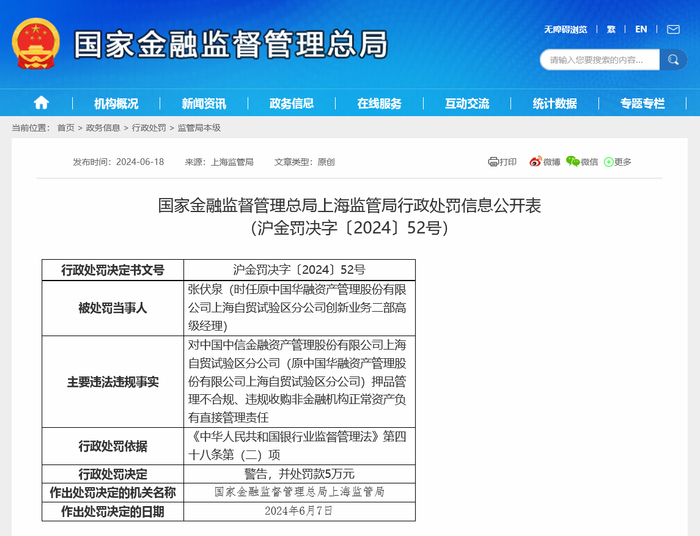
Task: Click the search magnifier button
Action: [x=673, y=60]
